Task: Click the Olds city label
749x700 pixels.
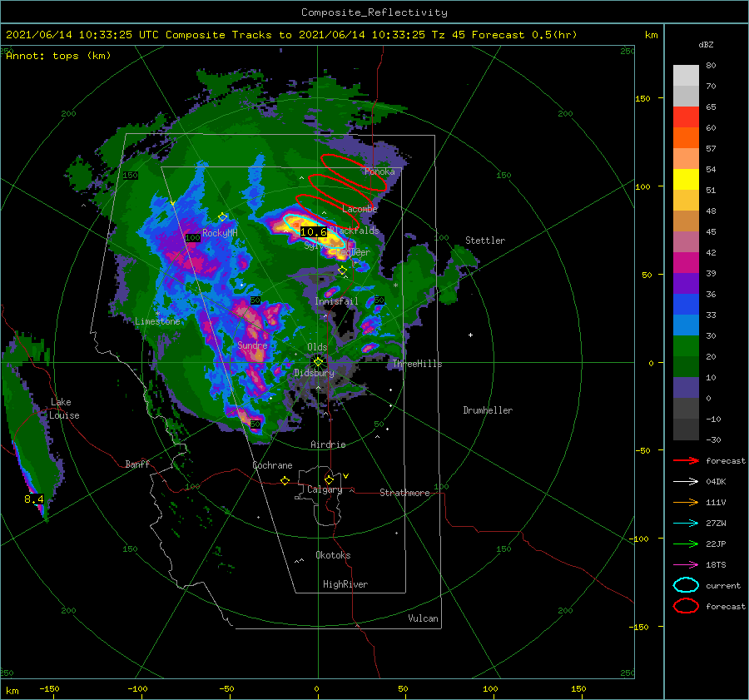Action: click(x=317, y=347)
